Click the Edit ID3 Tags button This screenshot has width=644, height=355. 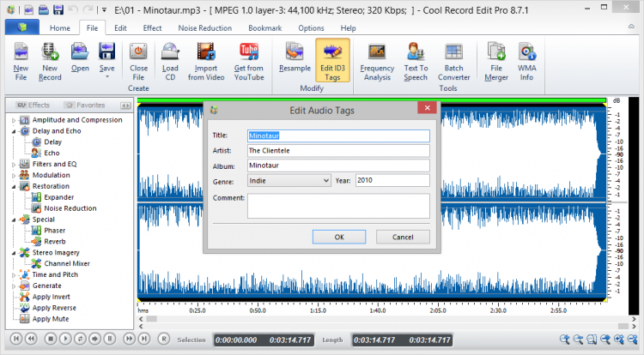[x=332, y=61]
